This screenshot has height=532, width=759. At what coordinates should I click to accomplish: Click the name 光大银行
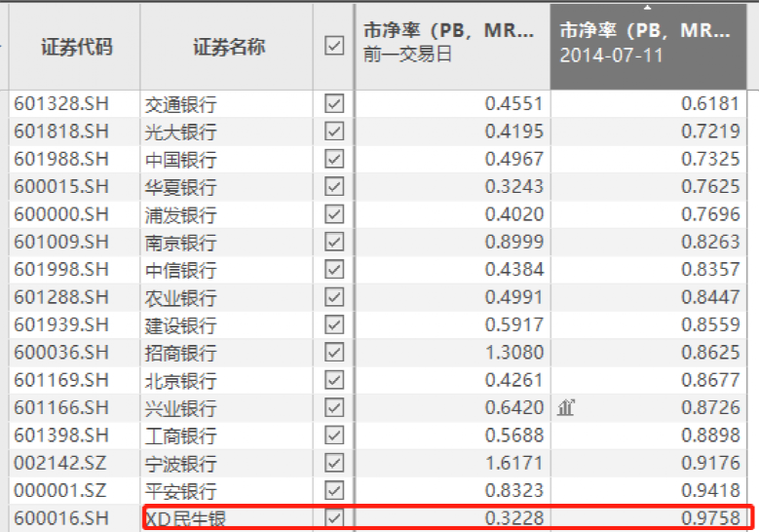point(180,133)
